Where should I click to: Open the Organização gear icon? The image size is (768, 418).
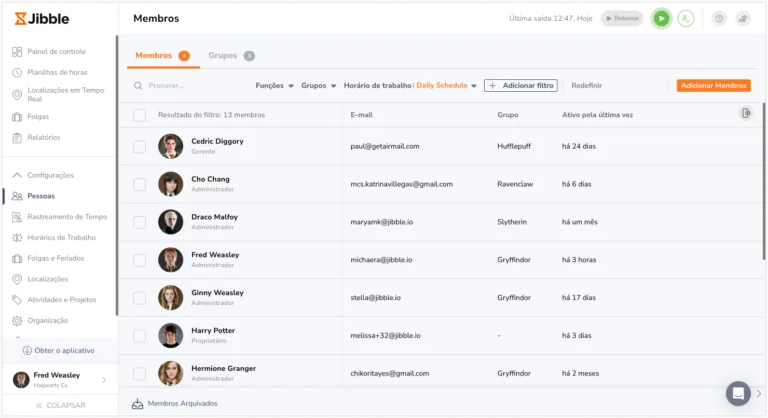click(17, 320)
